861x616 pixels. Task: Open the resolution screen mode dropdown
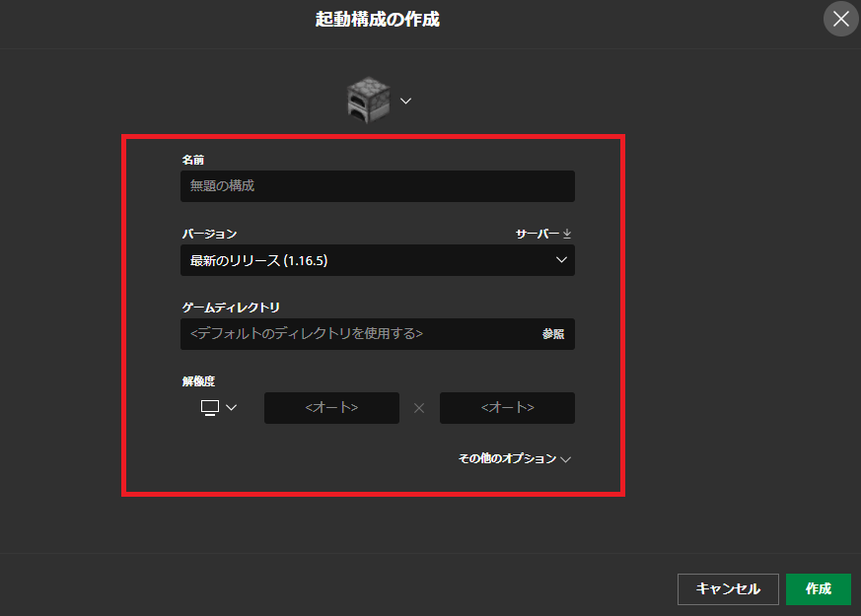pos(215,407)
